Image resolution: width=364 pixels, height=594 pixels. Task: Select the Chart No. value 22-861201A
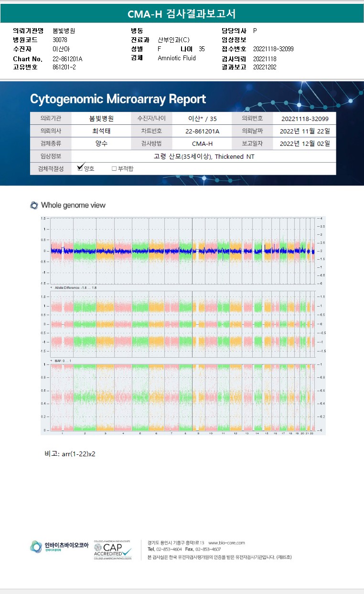(x=67, y=59)
